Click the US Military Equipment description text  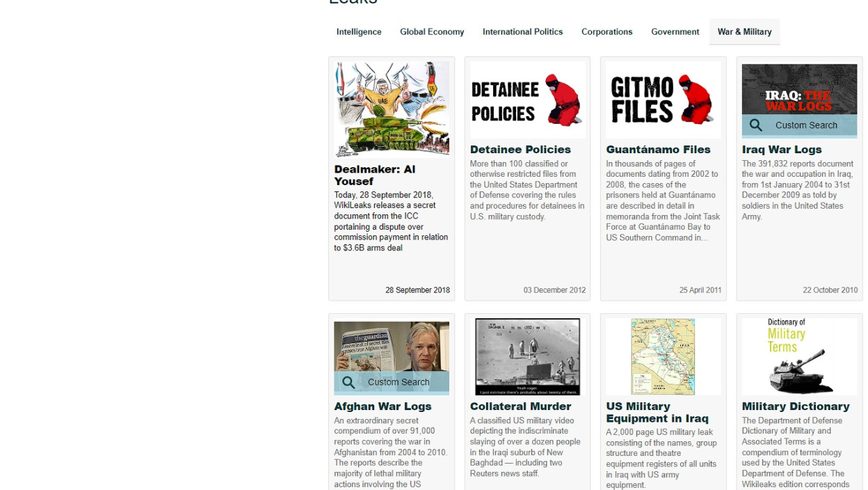[661, 459]
